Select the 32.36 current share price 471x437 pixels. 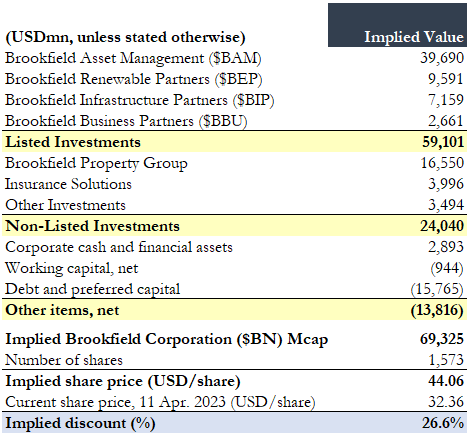tap(446, 402)
